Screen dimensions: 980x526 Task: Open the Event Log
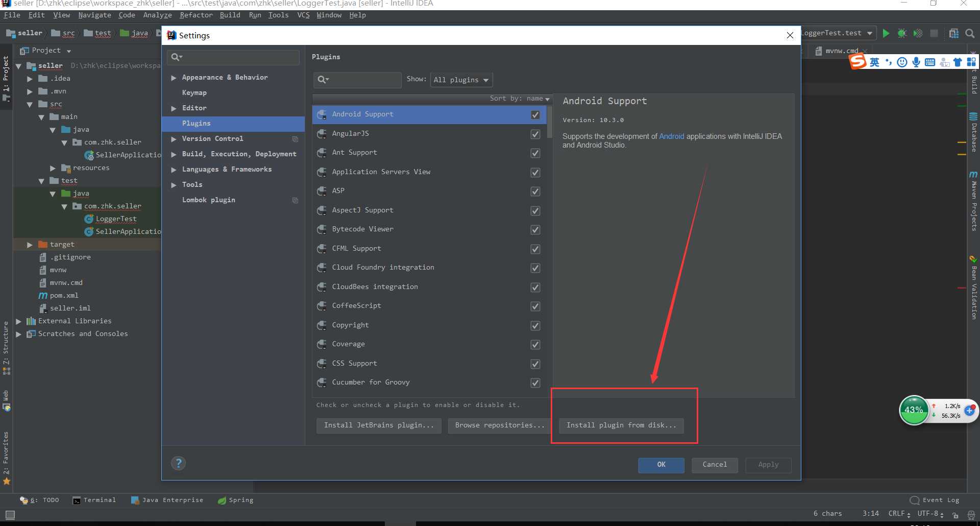[935, 500]
